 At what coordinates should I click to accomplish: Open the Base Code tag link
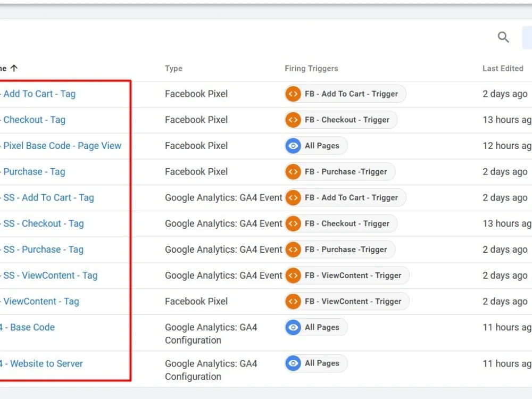(29, 327)
